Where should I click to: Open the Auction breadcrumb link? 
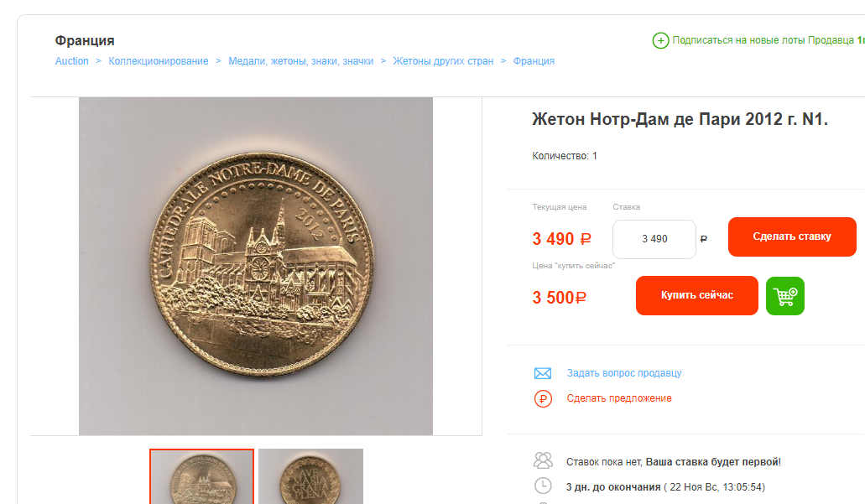(71, 61)
